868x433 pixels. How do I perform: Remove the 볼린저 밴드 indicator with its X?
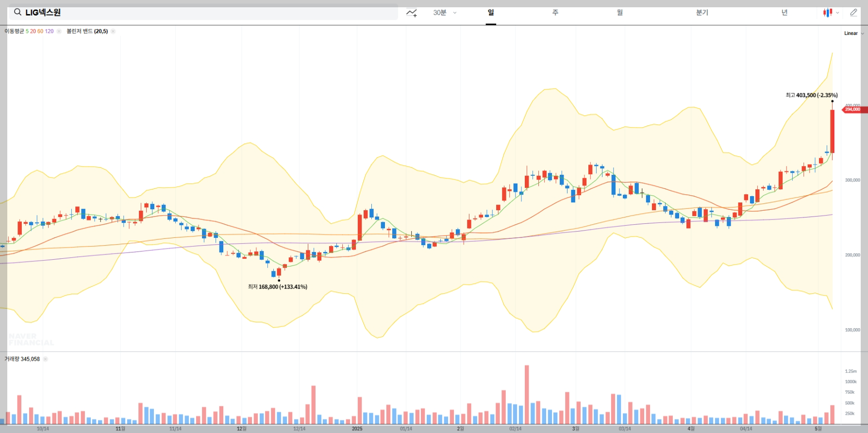click(113, 31)
